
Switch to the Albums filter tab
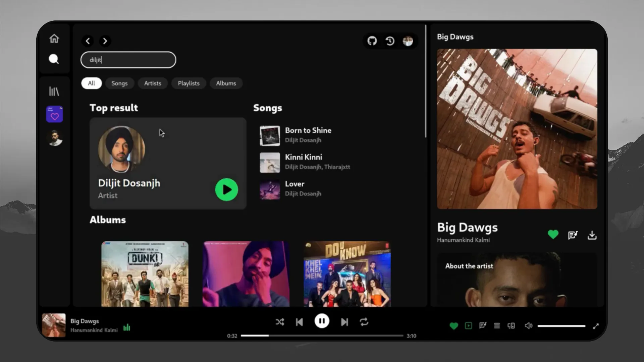pos(226,83)
